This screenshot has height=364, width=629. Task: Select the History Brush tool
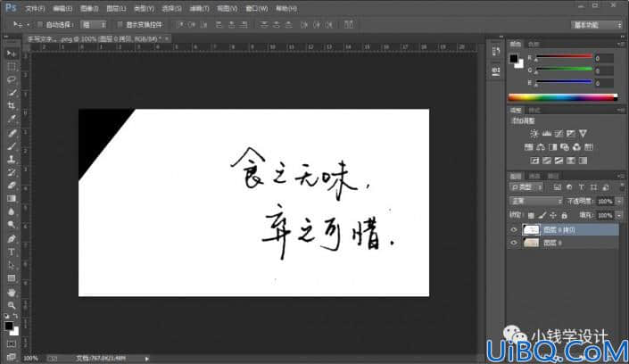point(12,172)
